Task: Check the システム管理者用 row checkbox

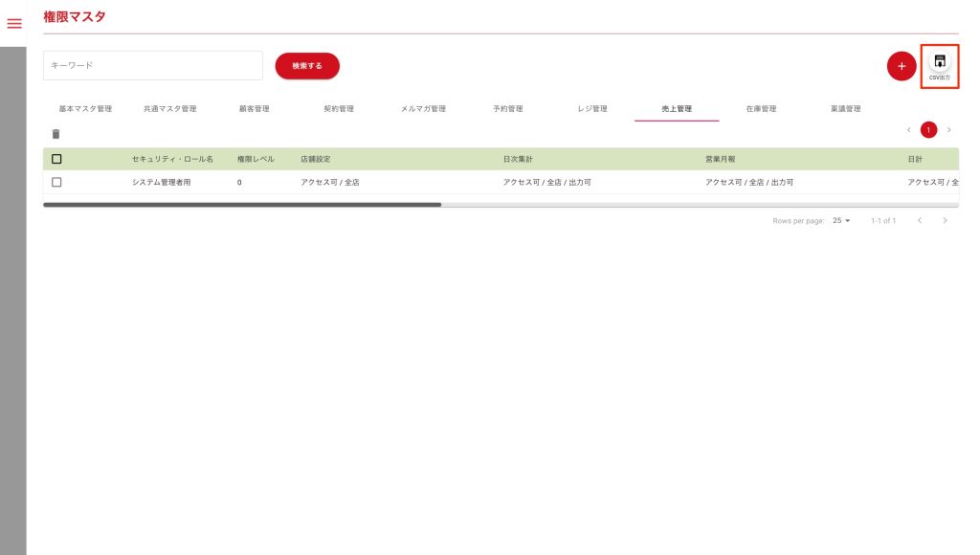Action: point(56,182)
